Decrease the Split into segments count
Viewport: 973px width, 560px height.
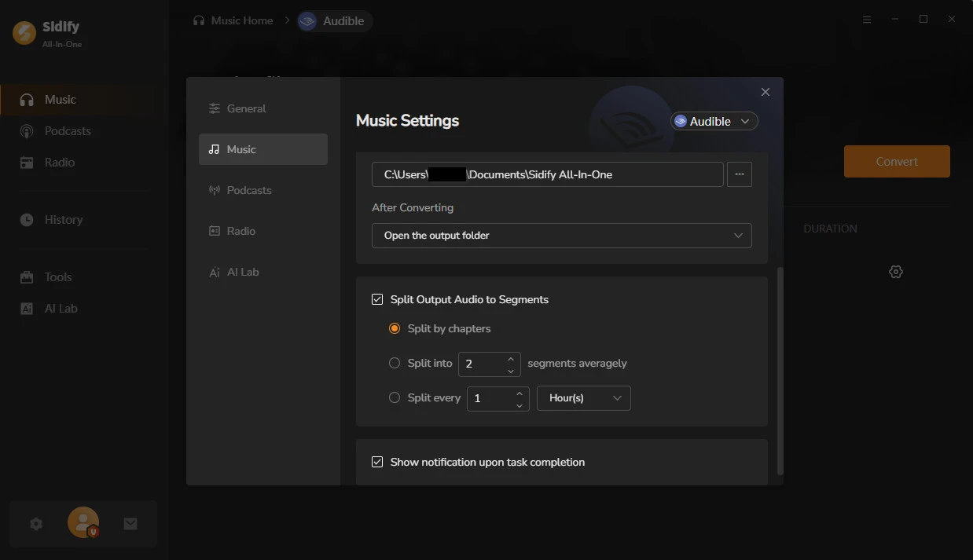point(511,370)
